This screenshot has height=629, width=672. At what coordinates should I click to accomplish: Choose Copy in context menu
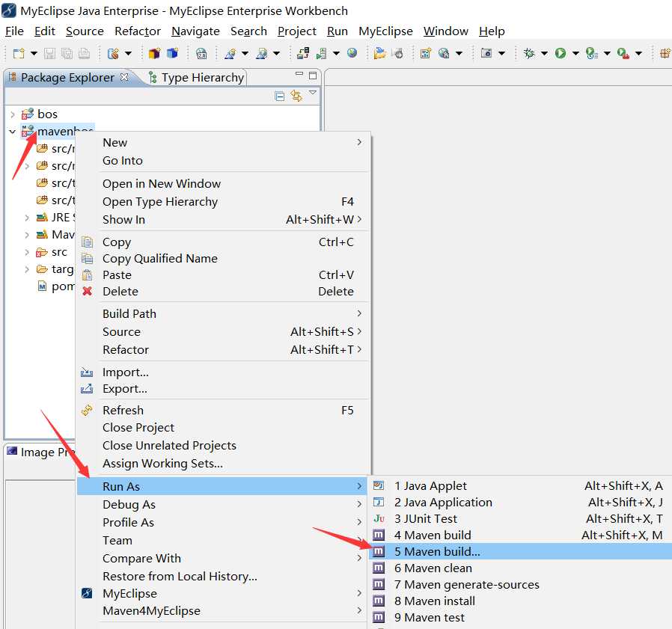point(223,242)
